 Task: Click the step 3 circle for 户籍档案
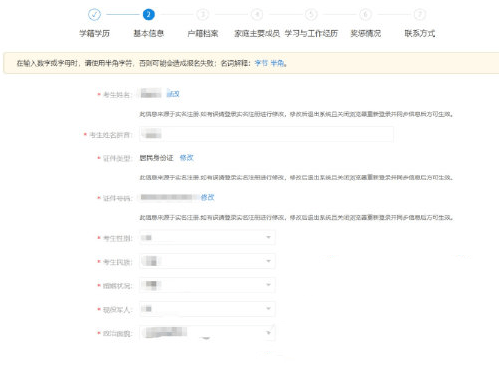coord(203,14)
